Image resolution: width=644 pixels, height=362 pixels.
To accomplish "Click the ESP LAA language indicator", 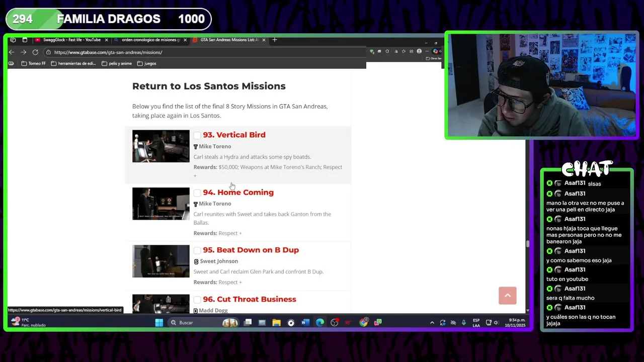I will (476, 322).
